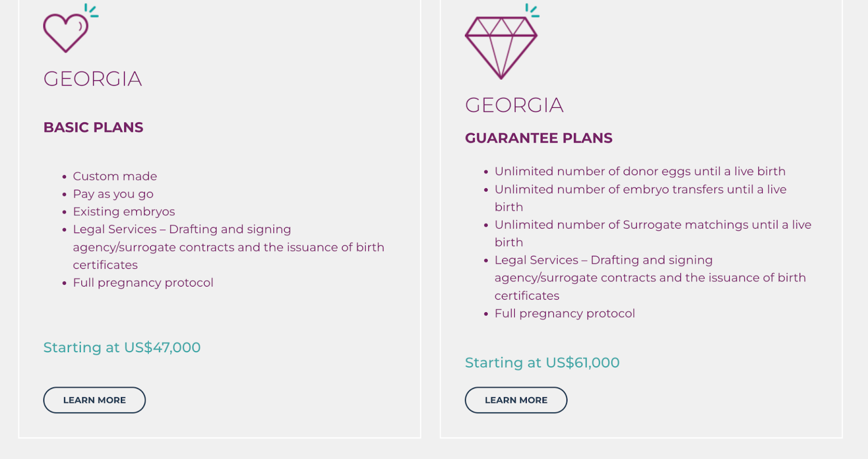Open Learn More for the Basic Plans

point(94,400)
